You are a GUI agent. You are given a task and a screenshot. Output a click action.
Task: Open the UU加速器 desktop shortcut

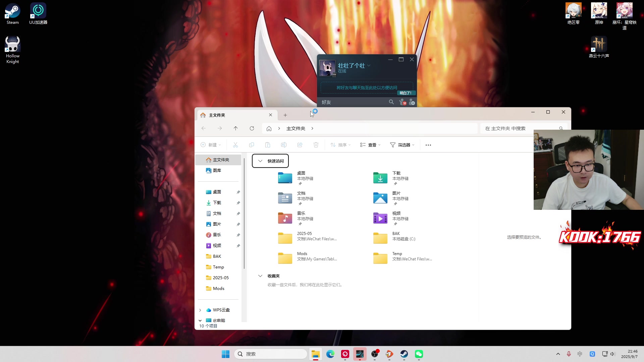tap(38, 14)
